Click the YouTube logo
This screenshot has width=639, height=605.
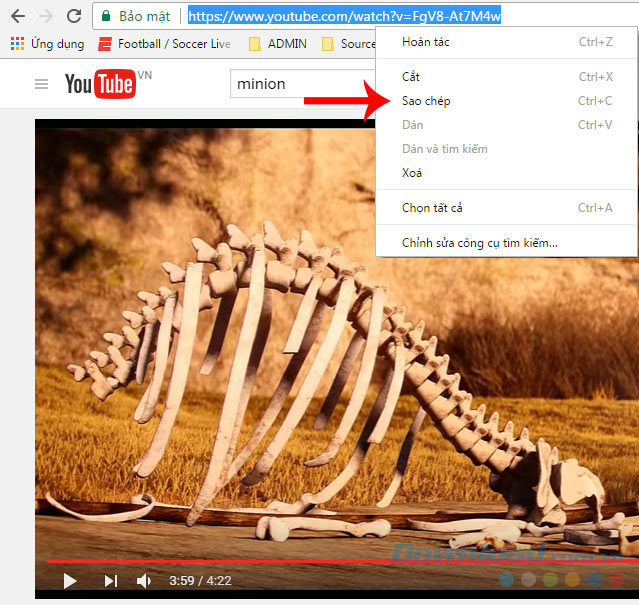[x=100, y=84]
